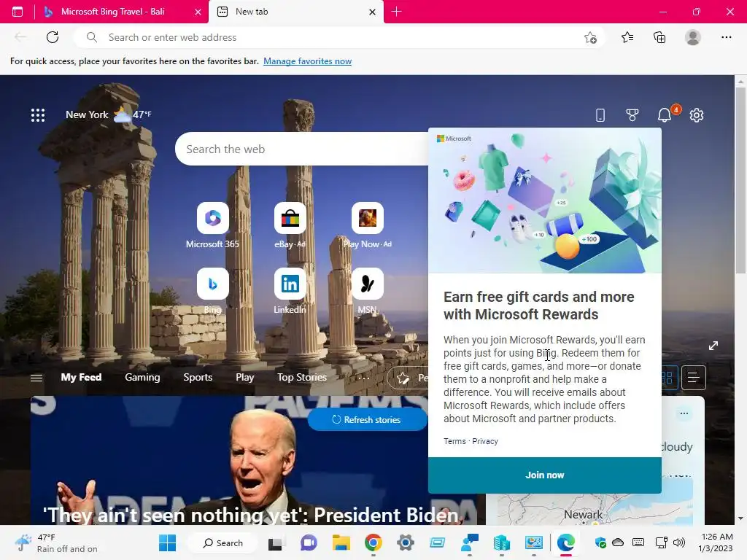Screen dimensions: 747x560
Task: Click the Refresh stories button
Action: [367, 419]
